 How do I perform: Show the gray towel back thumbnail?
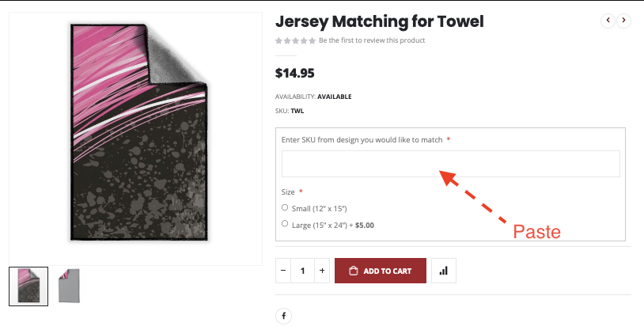69,286
